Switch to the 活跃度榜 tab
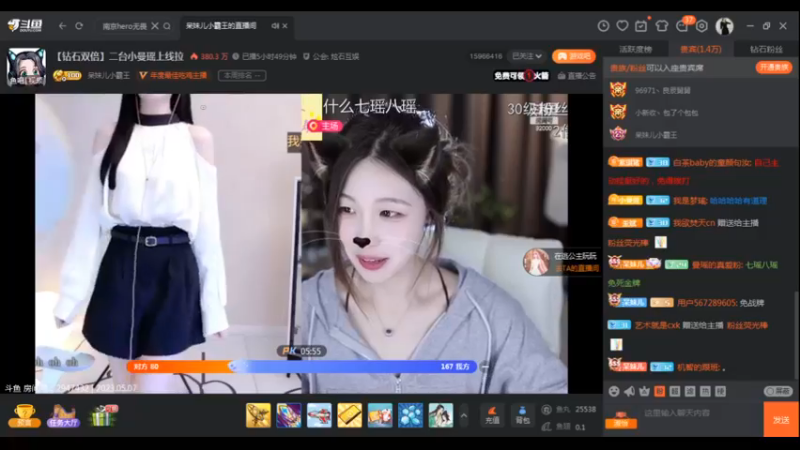Screen dimensions: 800x450 pos(636,49)
